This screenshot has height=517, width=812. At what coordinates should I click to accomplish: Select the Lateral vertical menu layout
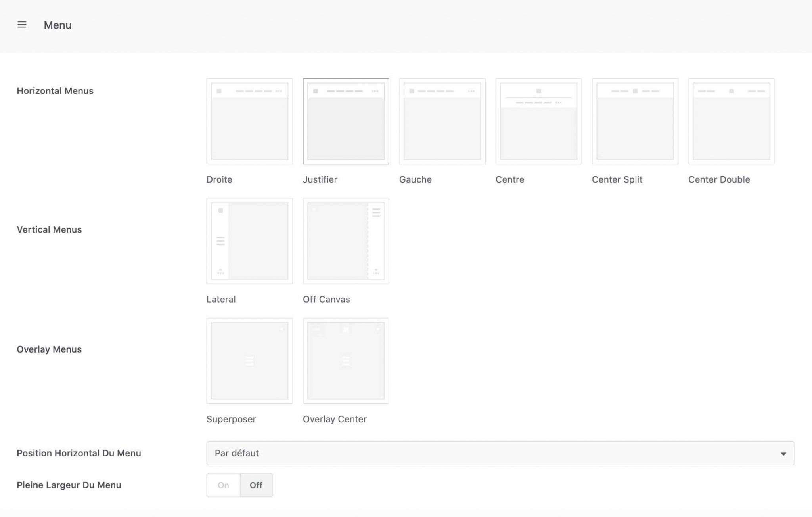pos(249,240)
